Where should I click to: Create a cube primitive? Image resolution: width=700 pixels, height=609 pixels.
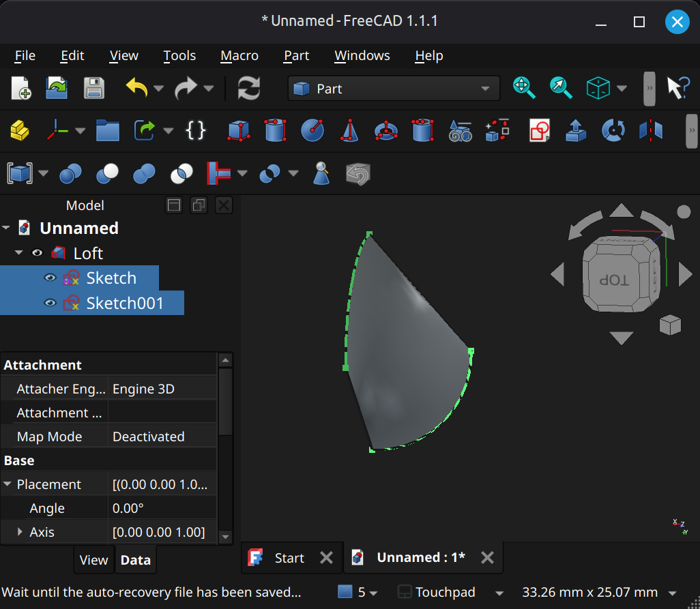tap(239, 131)
